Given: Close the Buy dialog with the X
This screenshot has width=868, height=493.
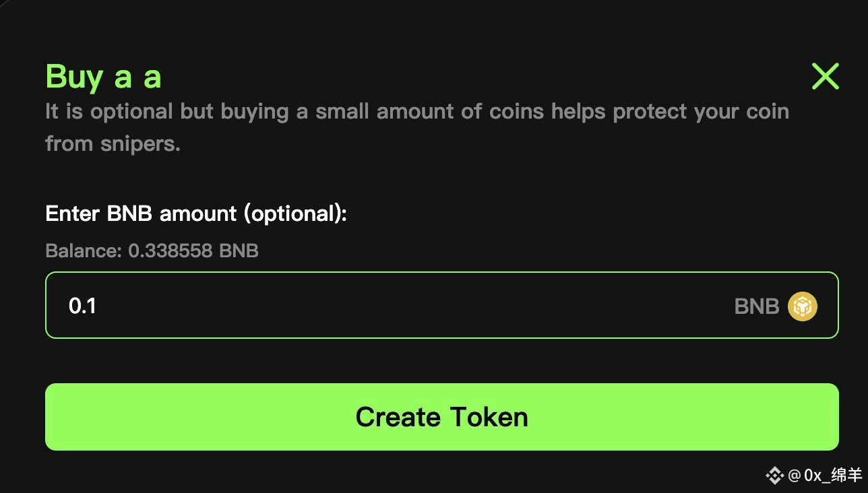Looking at the screenshot, I should (x=825, y=77).
